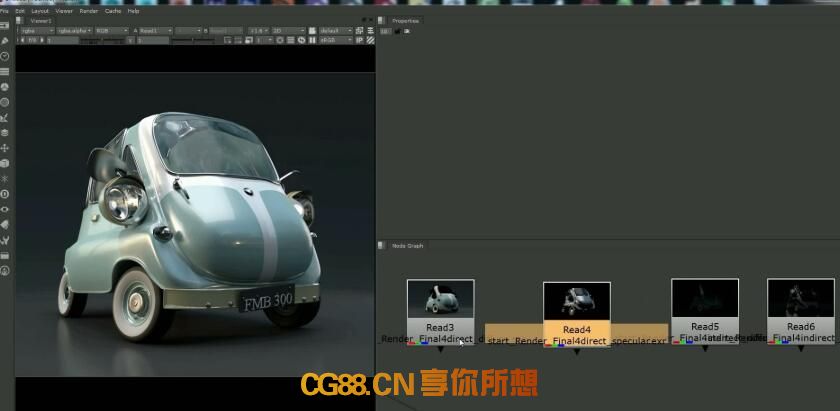Open the Particles nodes toolbar menu
The width and height of the screenshot is (840, 411).
[5, 178]
